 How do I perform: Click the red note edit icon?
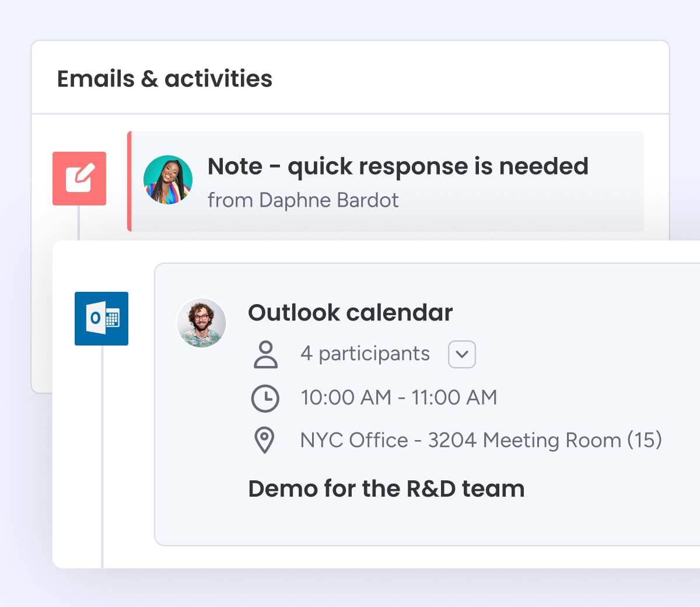click(x=79, y=179)
